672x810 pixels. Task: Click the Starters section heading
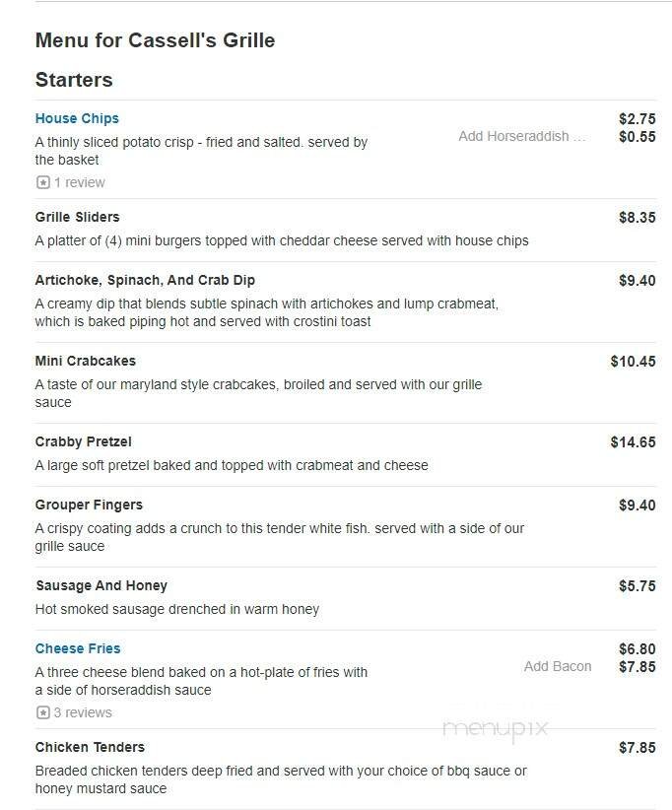pyautogui.click(x=74, y=80)
